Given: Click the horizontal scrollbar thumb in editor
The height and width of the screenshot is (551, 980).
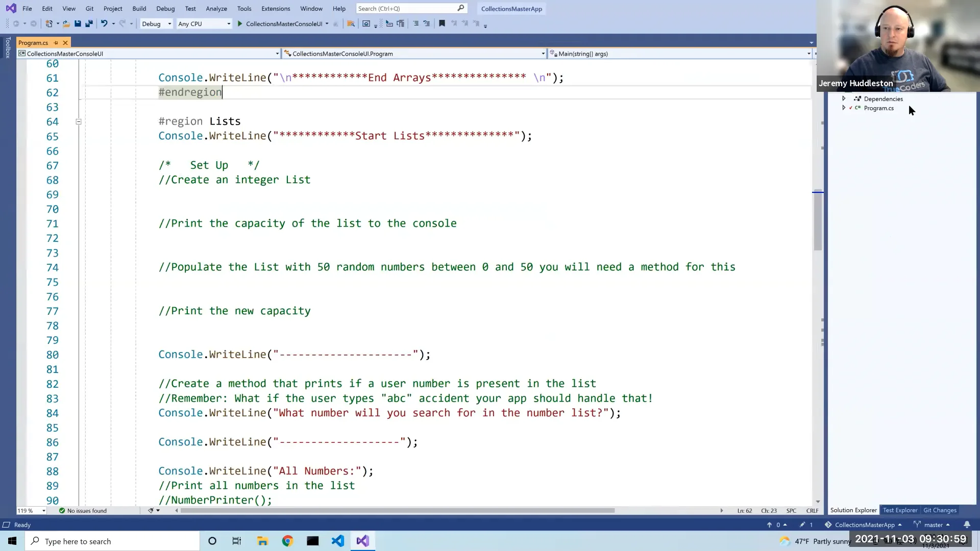Looking at the screenshot, I should tap(397, 510).
